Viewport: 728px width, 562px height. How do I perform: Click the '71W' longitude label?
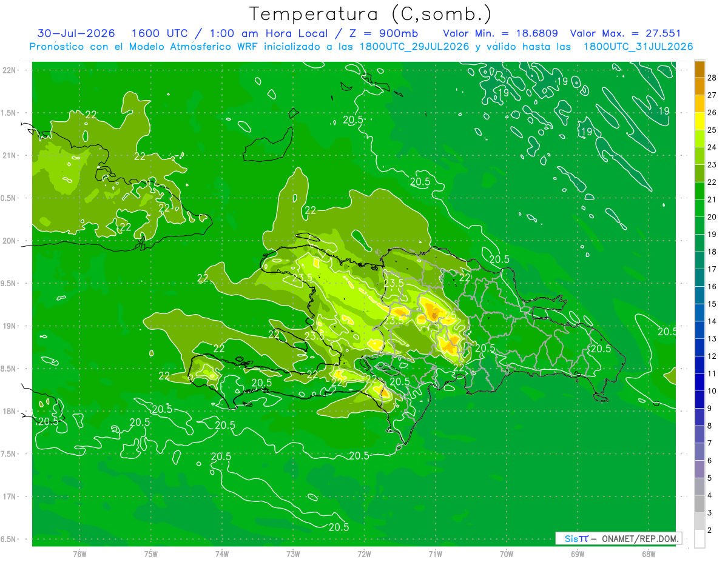(x=435, y=554)
